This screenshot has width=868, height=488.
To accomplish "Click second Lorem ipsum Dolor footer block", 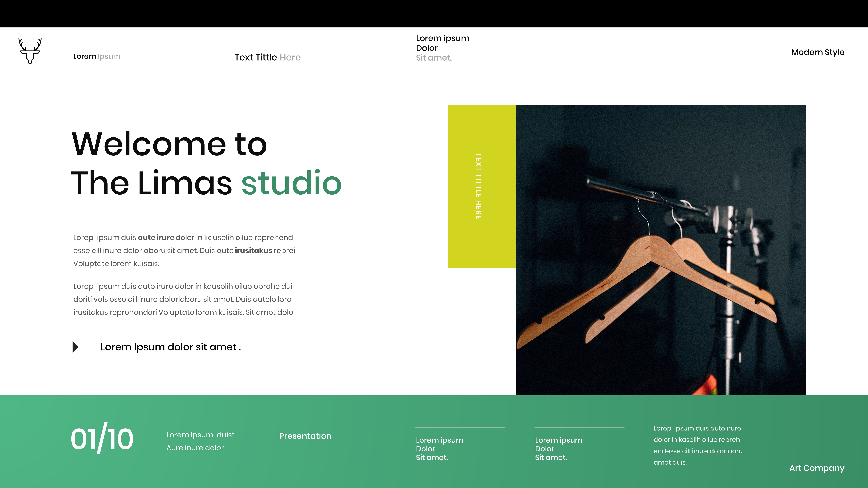I will tap(558, 449).
